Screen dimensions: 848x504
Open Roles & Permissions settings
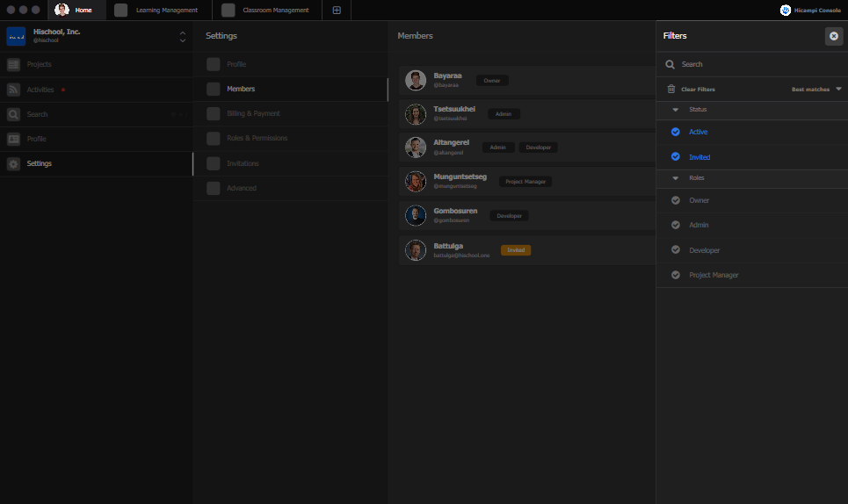click(257, 139)
